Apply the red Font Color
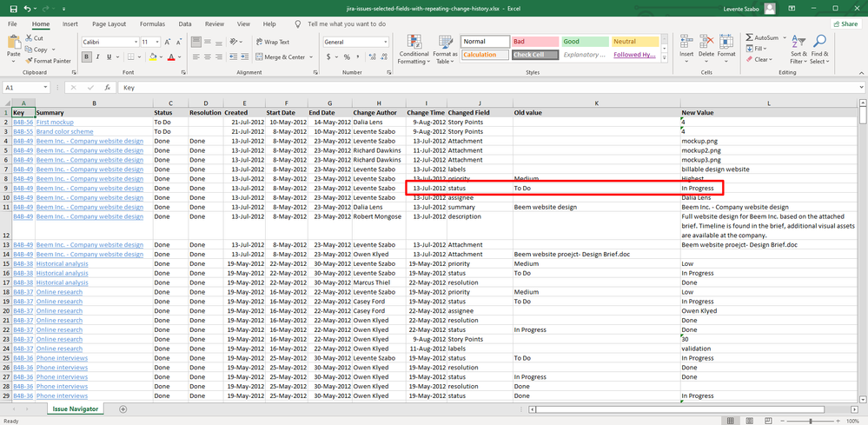Viewport: 868px width, 425px height. [x=171, y=57]
